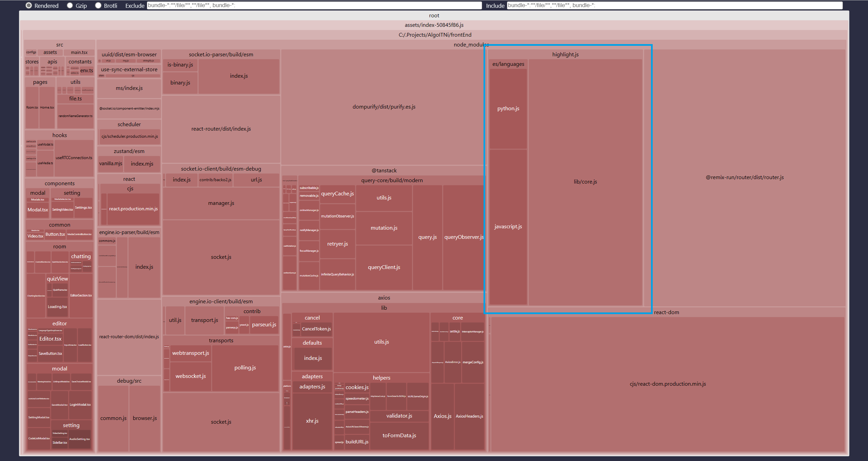Click the Exclude filter input field
The width and height of the screenshot is (868, 461).
[x=314, y=5]
